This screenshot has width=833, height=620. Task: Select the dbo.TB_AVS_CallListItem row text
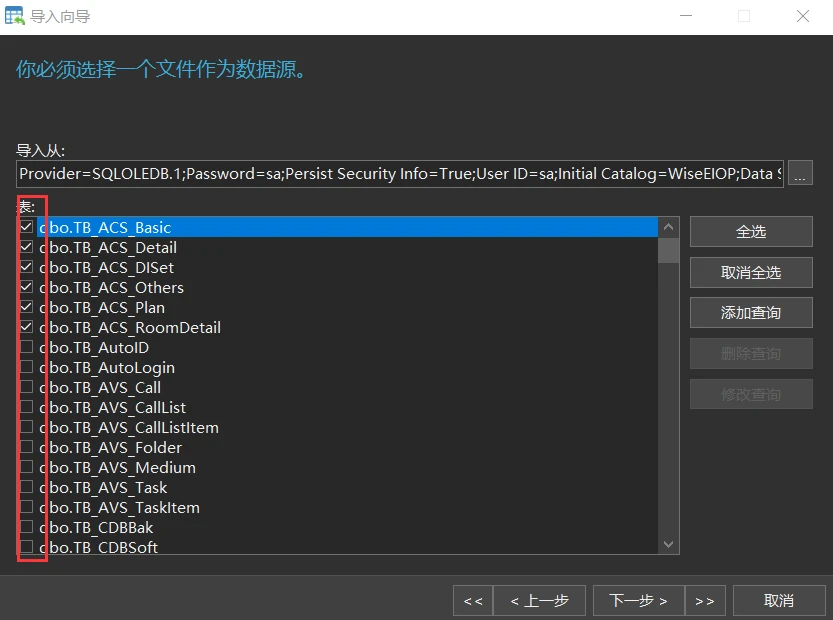[129, 428]
